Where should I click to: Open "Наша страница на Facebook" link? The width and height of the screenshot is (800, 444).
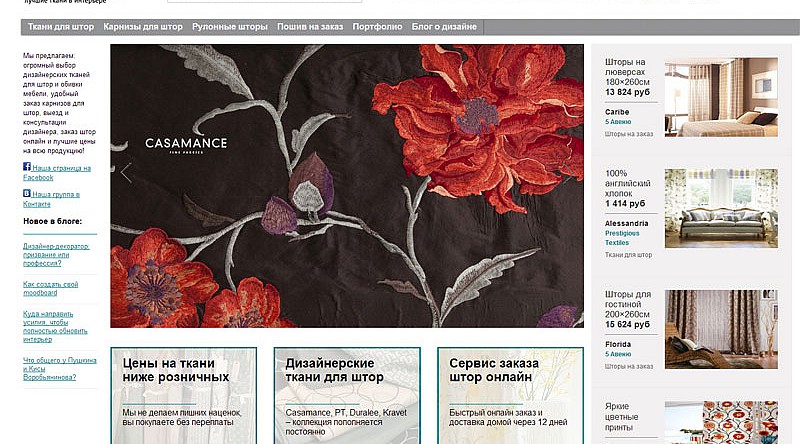60,173
